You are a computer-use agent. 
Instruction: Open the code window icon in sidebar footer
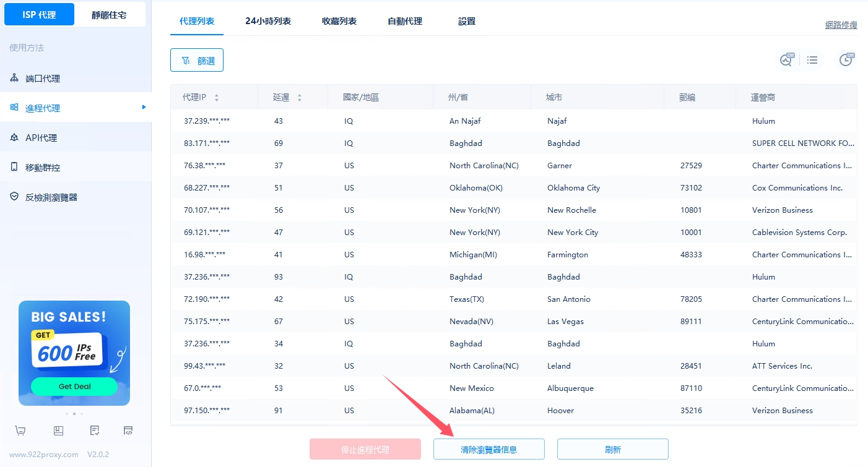[128, 431]
